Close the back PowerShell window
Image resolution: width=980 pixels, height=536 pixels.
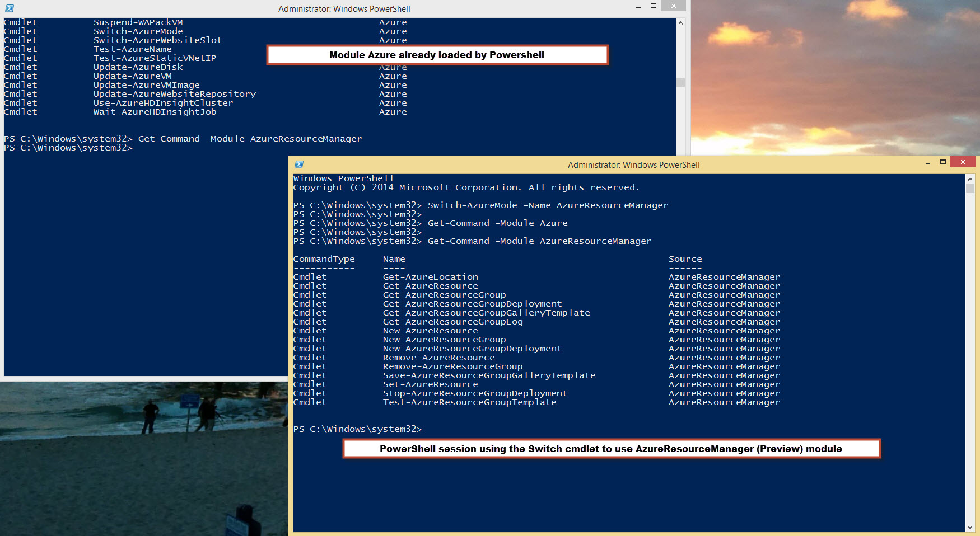674,6
